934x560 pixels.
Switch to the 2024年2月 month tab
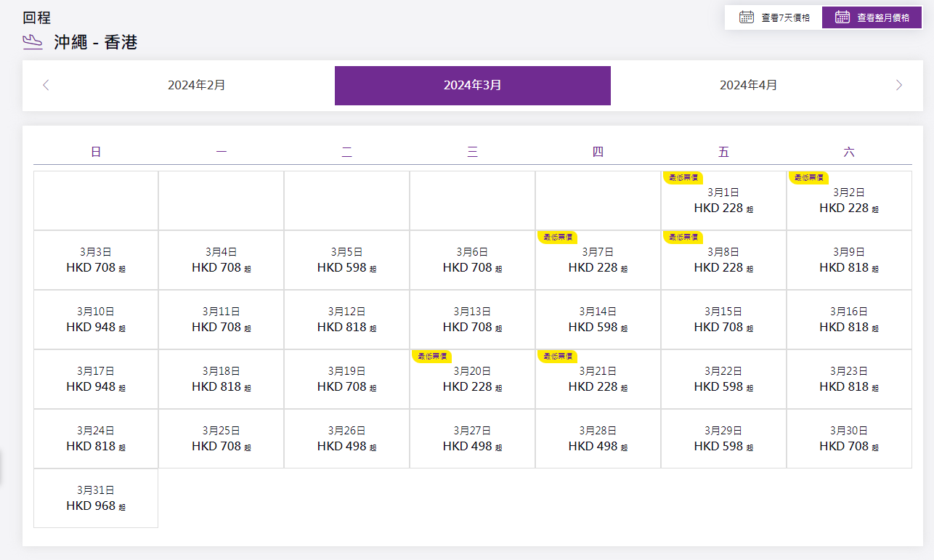pos(196,86)
